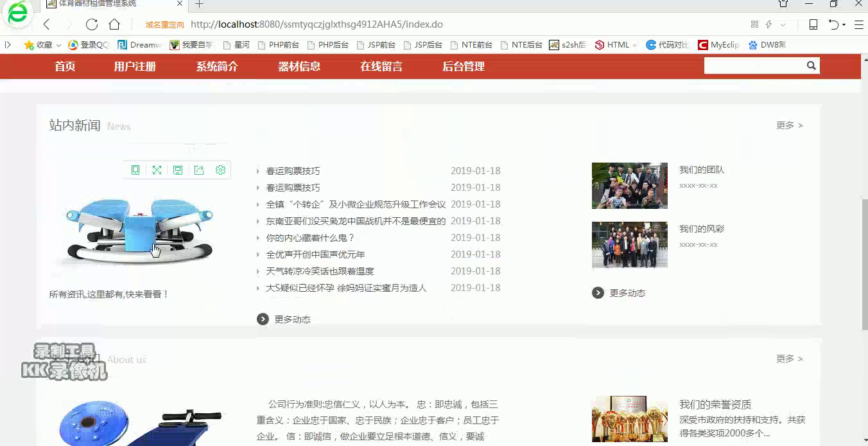Open the 星河 bookmark
Screen dimensions: 868x446
click(236, 45)
